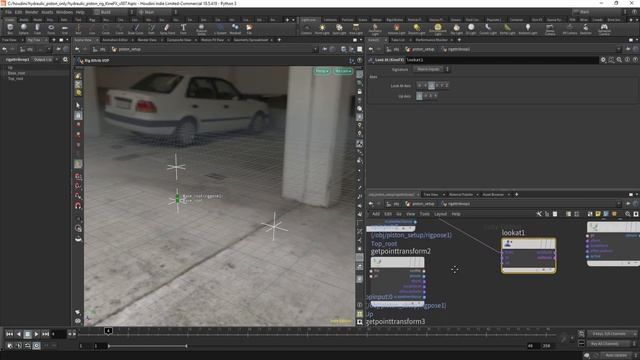Add a Sky Light from shelf
Image resolution: width=640 pixels, height=360 pixels.
tap(456, 29)
